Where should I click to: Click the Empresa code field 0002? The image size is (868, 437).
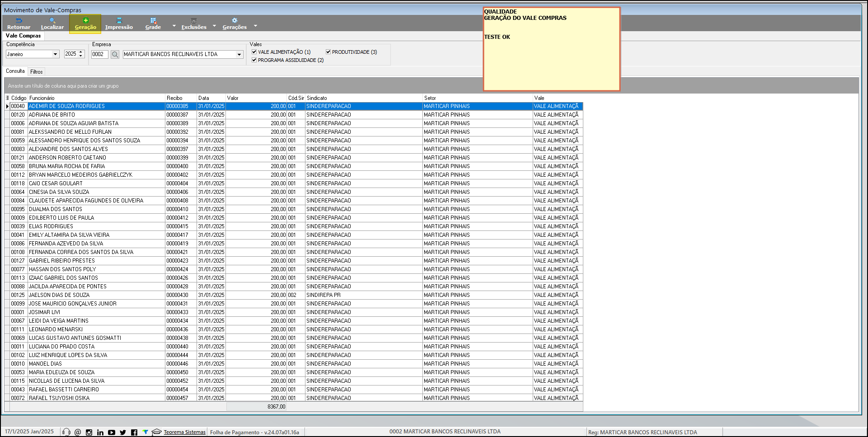(99, 54)
